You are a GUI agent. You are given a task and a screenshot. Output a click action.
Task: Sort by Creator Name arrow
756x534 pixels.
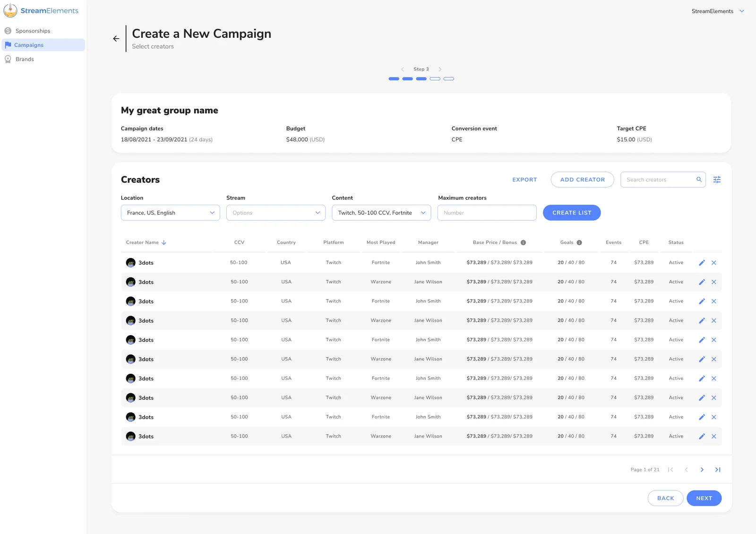(164, 242)
